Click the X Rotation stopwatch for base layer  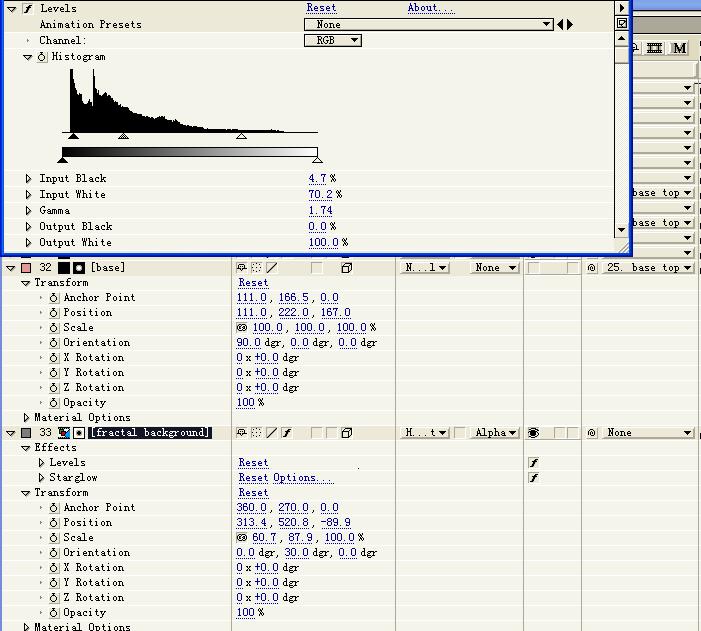point(54,358)
